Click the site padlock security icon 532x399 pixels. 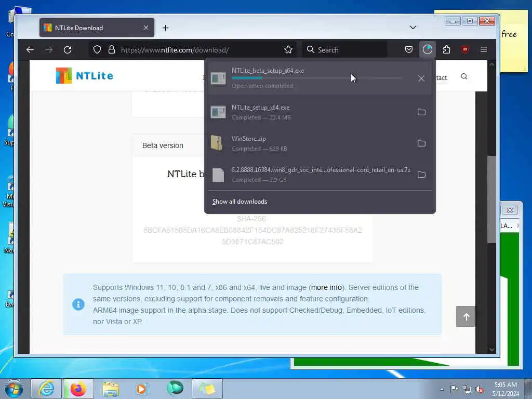point(111,50)
